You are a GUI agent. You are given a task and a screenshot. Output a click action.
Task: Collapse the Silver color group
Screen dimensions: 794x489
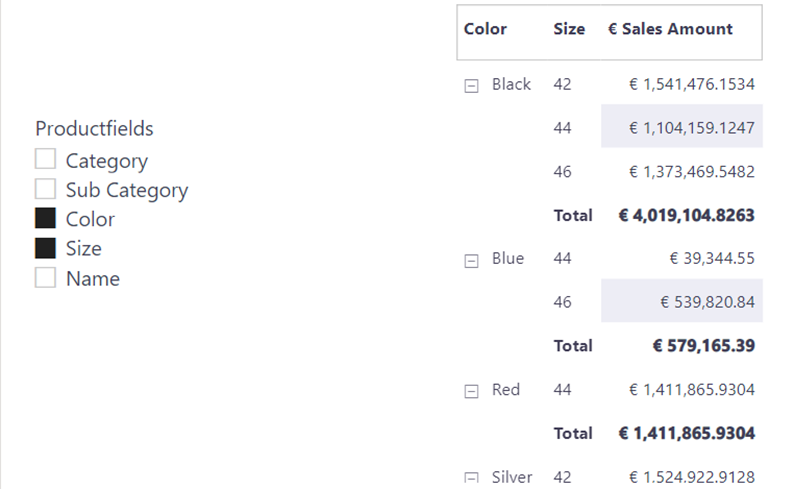point(471,479)
